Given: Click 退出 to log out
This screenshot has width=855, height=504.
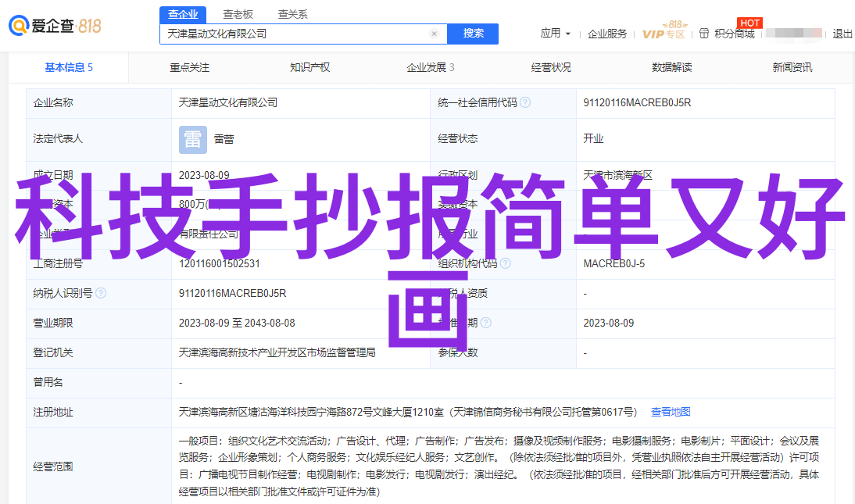Looking at the screenshot, I should (842, 34).
